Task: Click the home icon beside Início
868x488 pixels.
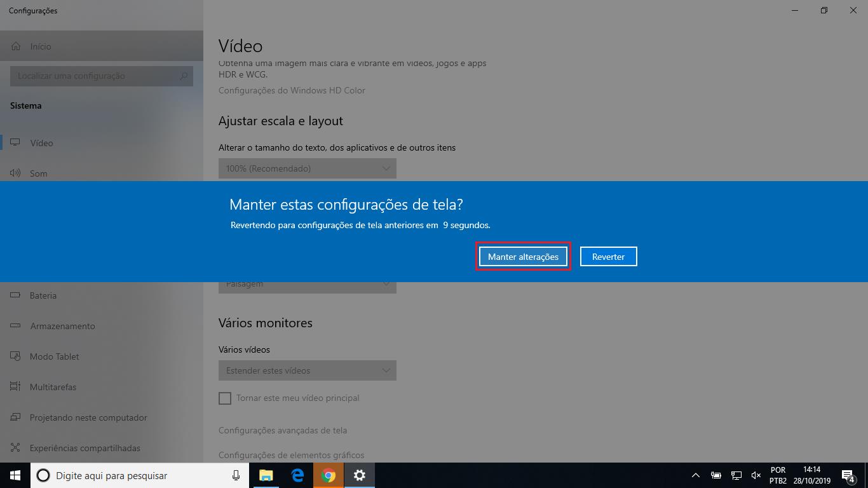Action: coord(16,46)
